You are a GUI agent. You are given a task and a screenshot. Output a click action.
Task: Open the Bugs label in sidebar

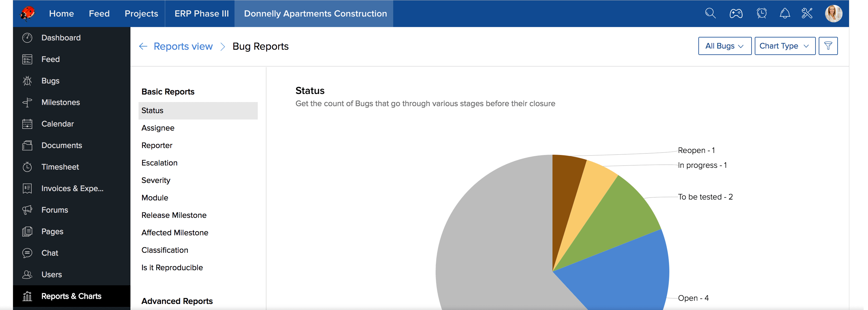coord(50,81)
